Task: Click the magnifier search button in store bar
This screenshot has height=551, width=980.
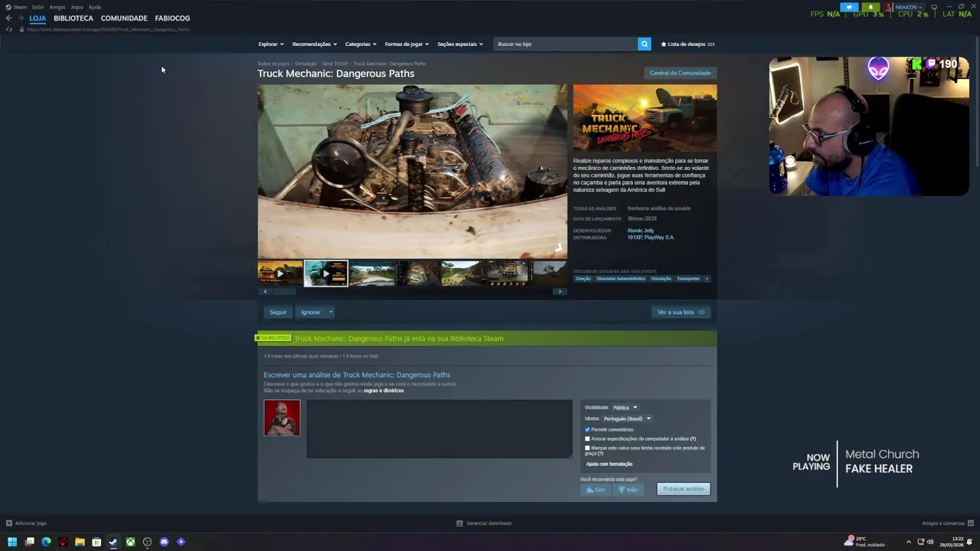Action: pyautogui.click(x=644, y=44)
